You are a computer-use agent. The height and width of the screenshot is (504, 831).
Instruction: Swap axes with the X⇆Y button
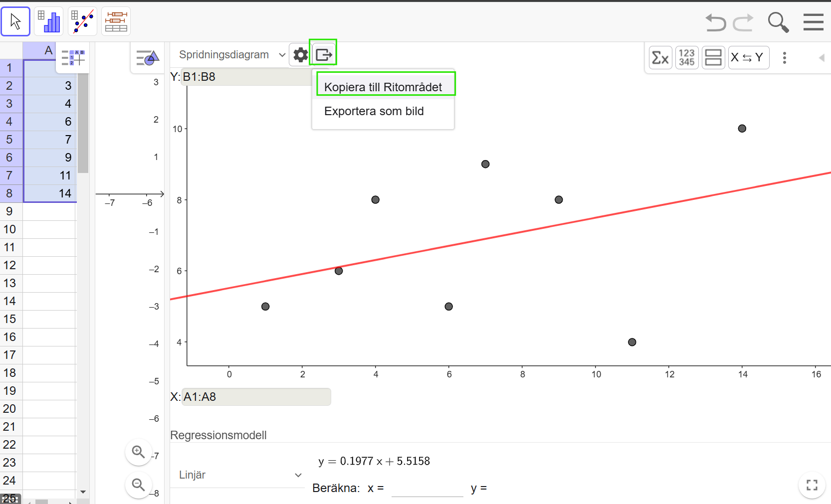tap(748, 57)
